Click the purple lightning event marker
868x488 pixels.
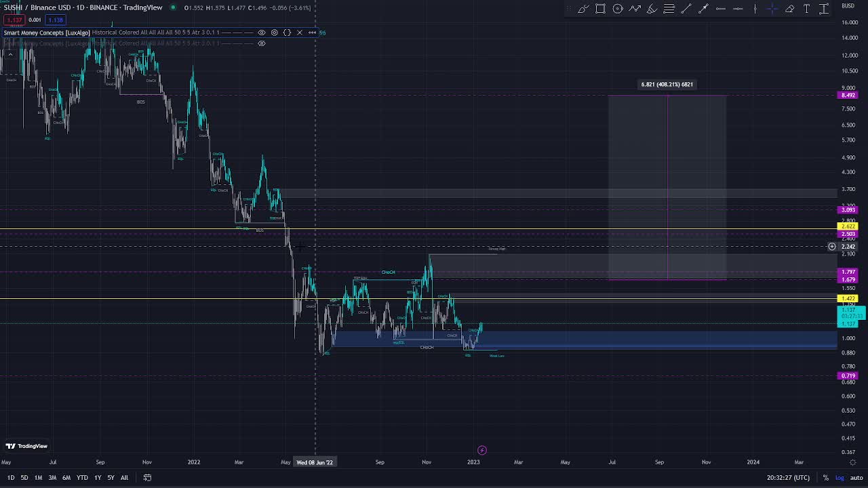point(482,450)
